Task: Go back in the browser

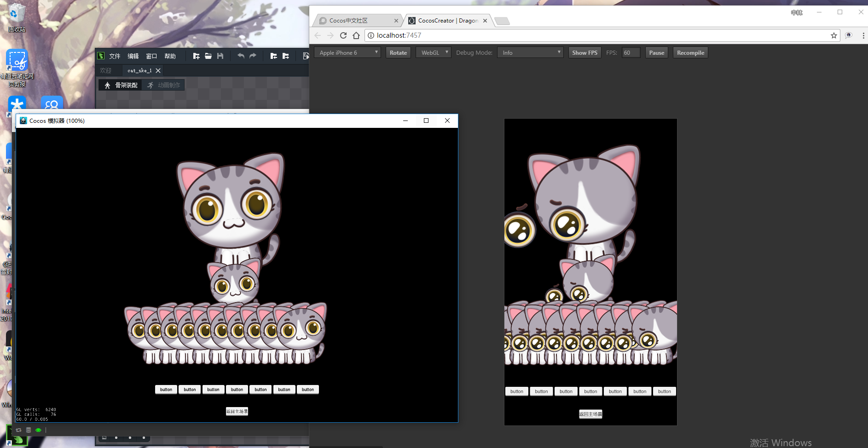Action: tap(318, 35)
